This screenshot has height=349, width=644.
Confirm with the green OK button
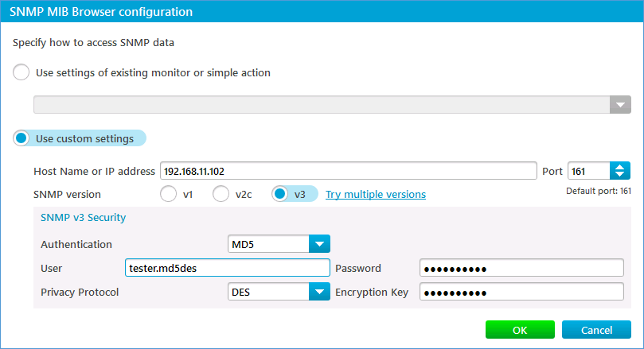(x=520, y=330)
